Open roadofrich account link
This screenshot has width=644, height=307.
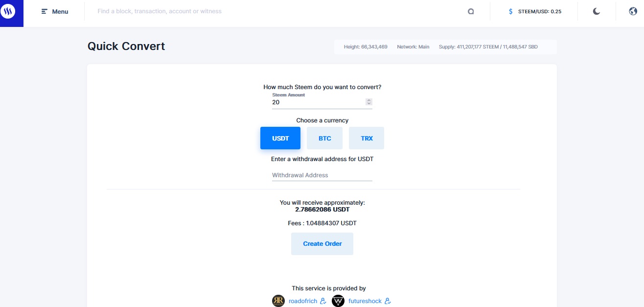(303, 301)
